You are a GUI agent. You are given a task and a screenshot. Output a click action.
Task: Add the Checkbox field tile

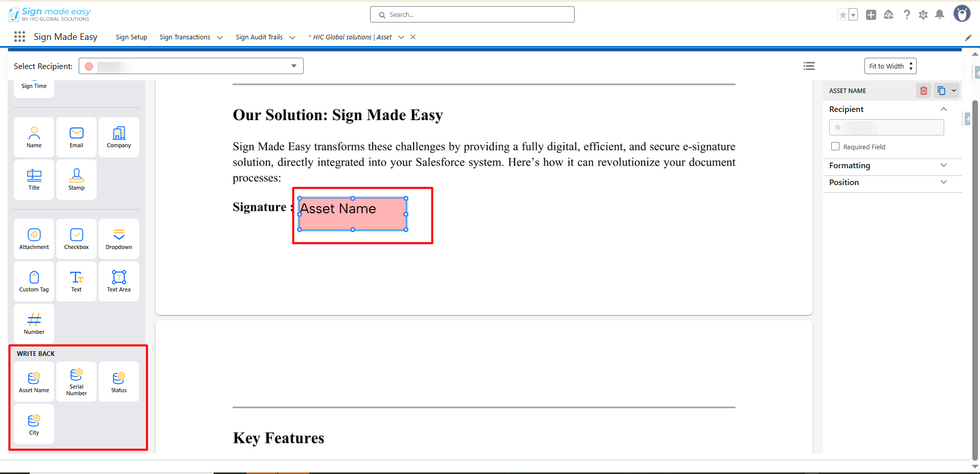click(77, 239)
